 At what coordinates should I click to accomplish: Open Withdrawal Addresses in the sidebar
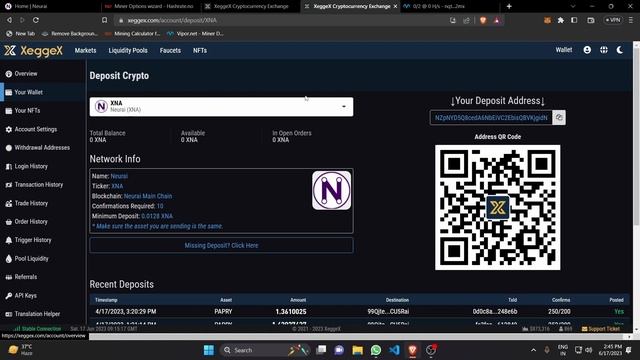coord(43,148)
